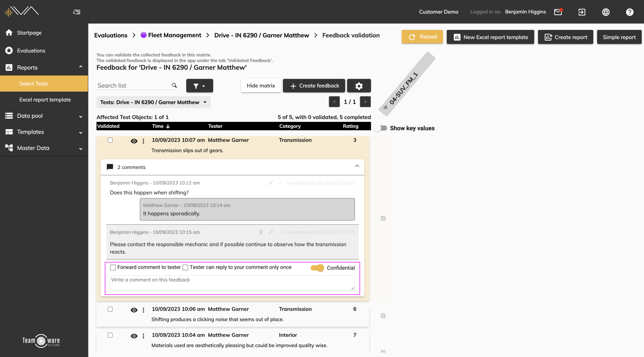
Task: Open the language globe icon
Action: pos(606,12)
